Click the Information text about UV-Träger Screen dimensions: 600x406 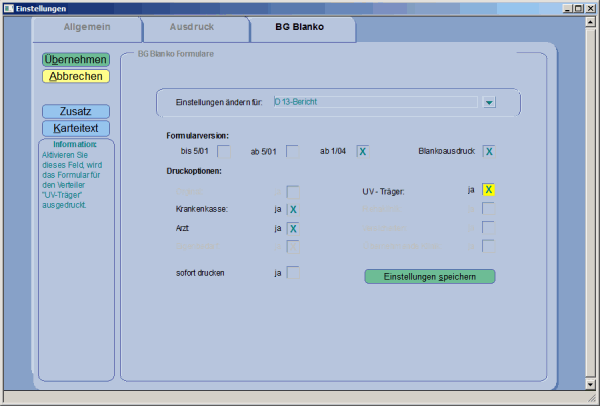click(x=72, y=180)
